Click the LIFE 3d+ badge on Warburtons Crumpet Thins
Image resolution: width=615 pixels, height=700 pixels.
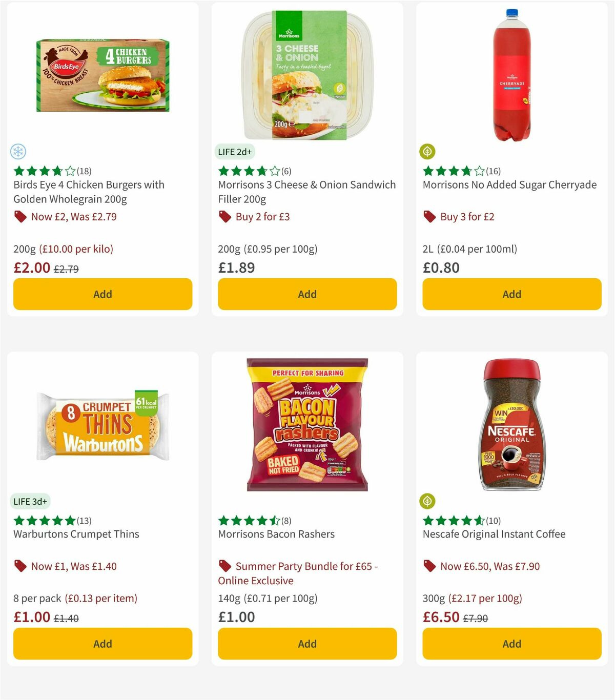pos(31,501)
